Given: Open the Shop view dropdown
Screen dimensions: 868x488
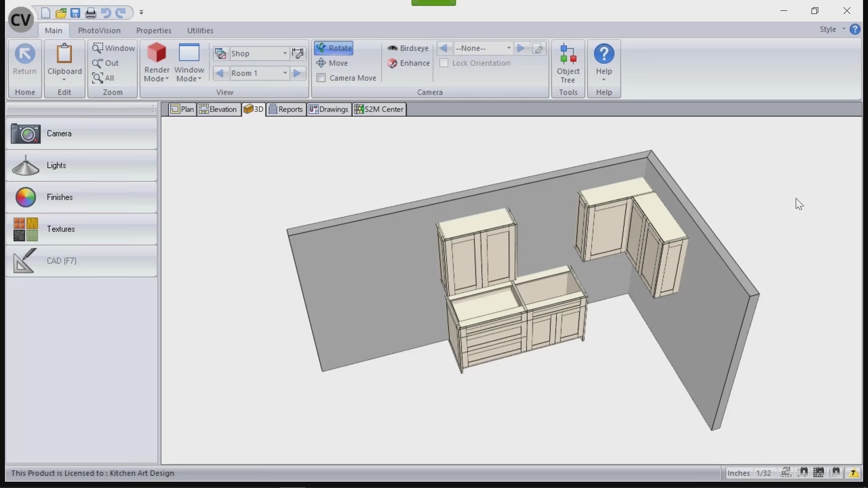Looking at the screenshot, I should click(285, 53).
